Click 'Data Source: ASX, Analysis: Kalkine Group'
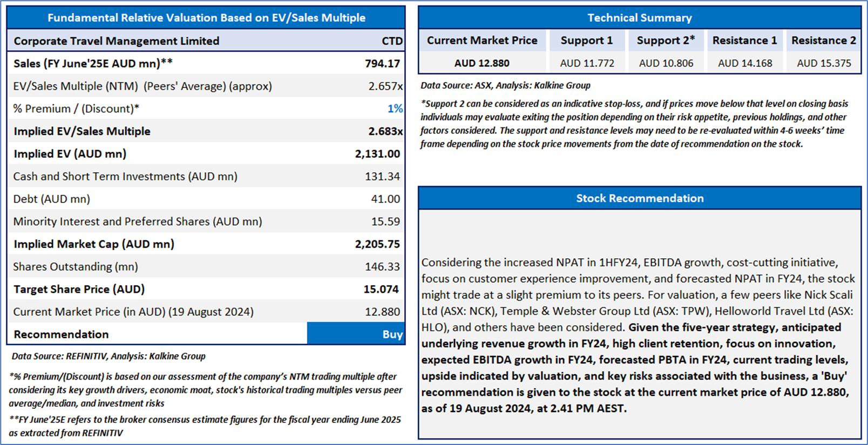This screenshot has height=445, width=868. [x=505, y=85]
